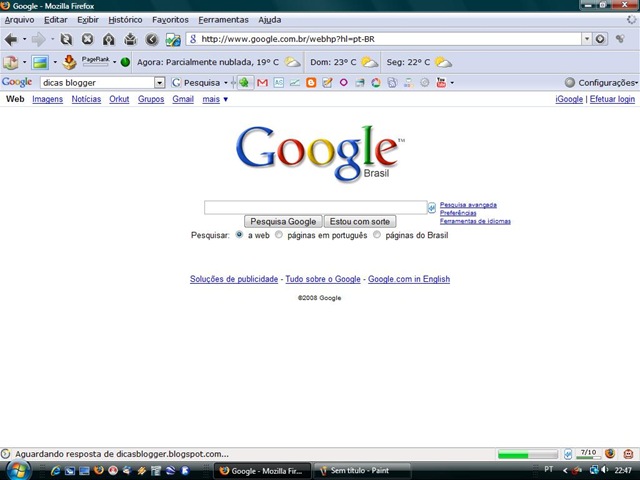Viewport: 640px width, 480px height.
Task: Expand the URL address bar dropdown
Action: pos(586,39)
